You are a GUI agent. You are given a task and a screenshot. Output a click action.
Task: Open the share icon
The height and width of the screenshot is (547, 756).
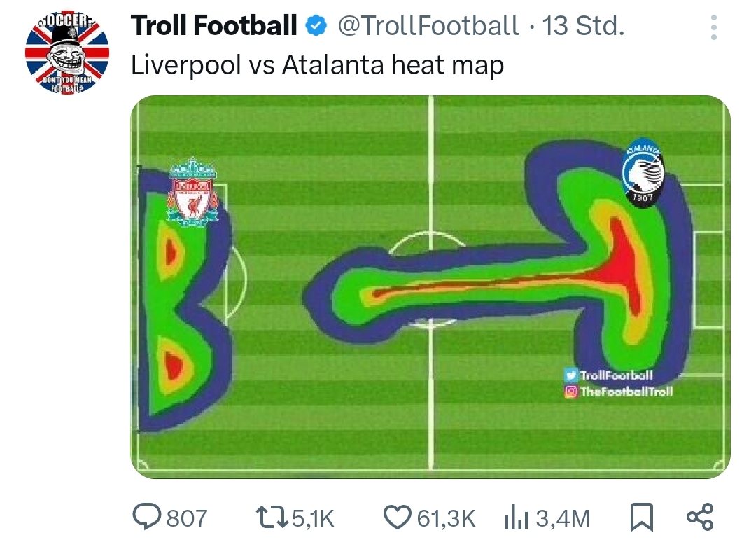699,517
